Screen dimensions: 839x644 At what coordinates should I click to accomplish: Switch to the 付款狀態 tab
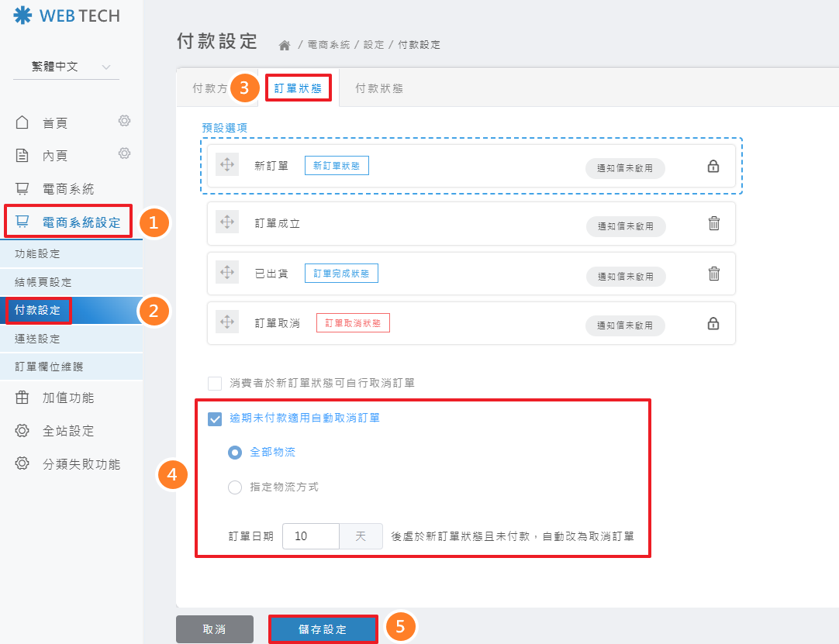click(x=378, y=88)
